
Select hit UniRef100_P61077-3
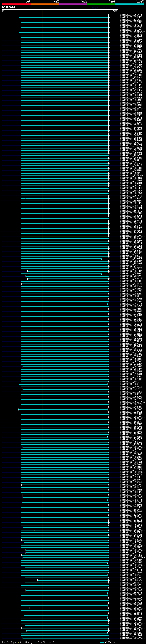(x=132, y=557)
